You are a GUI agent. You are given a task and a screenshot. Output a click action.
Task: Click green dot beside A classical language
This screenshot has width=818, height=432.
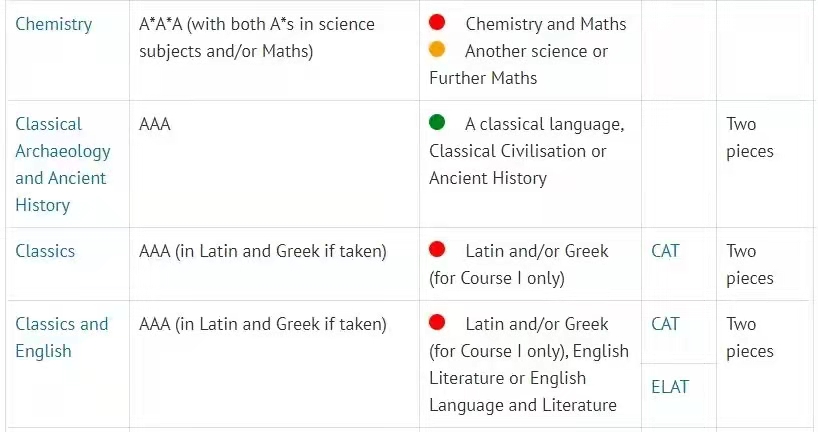pyautogui.click(x=437, y=122)
